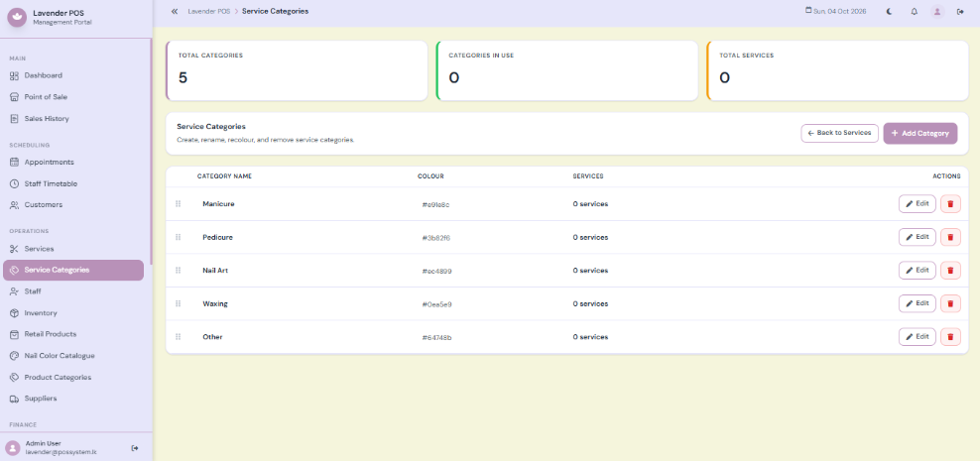Go Back to Services

click(840, 133)
